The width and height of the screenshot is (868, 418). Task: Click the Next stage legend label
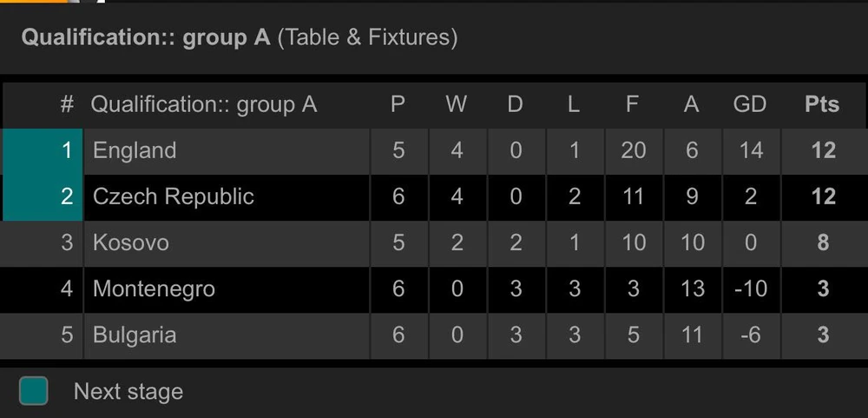[x=128, y=392]
